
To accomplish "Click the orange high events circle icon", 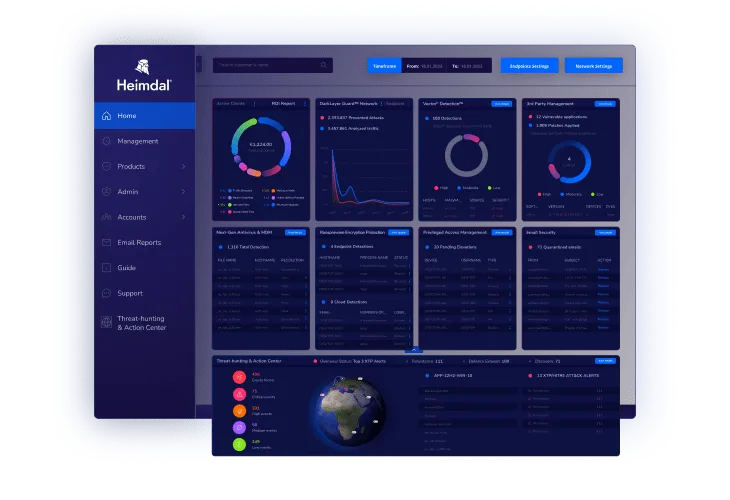I will [x=239, y=411].
